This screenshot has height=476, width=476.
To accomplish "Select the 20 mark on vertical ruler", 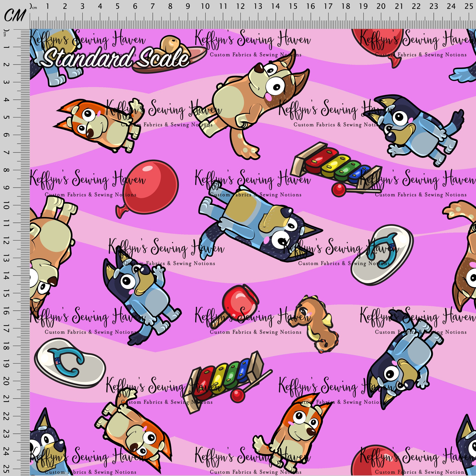I will (7, 381).
